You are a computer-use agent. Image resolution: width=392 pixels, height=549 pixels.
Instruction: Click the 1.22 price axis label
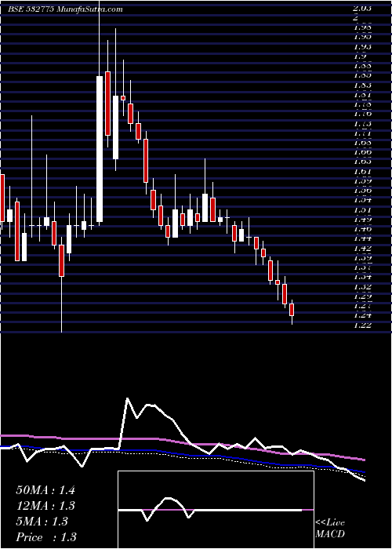[x=362, y=325]
